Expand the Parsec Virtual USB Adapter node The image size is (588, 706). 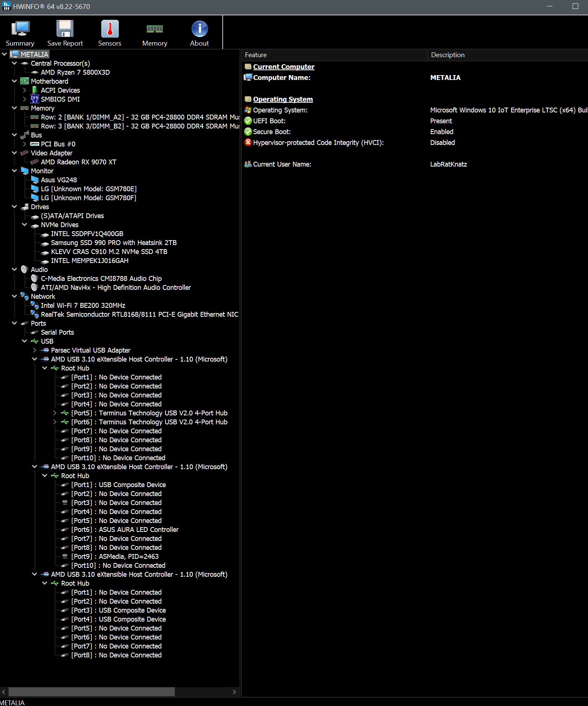[35, 350]
